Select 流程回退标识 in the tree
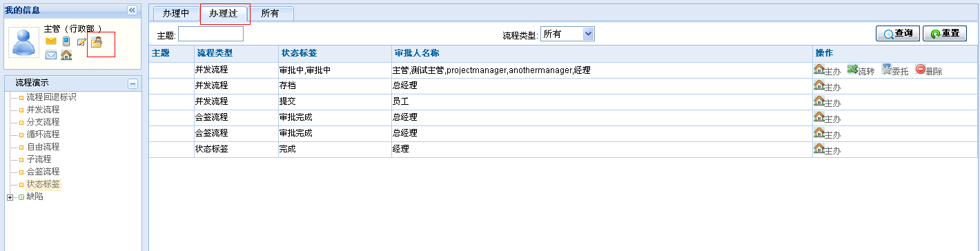This screenshot has width=980, height=251. [51, 97]
